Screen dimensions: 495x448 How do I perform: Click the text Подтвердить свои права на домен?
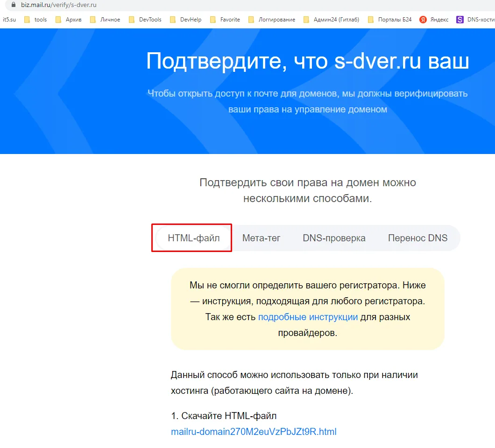[288, 182]
